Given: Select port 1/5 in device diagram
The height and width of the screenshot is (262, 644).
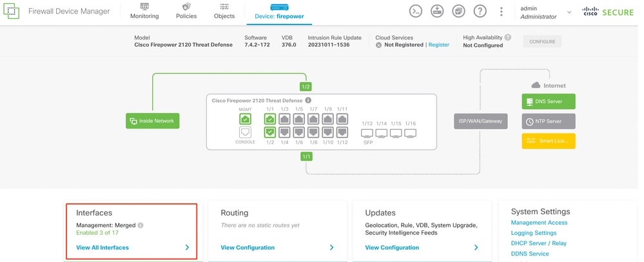Looking at the screenshot, I should coord(299,119).
